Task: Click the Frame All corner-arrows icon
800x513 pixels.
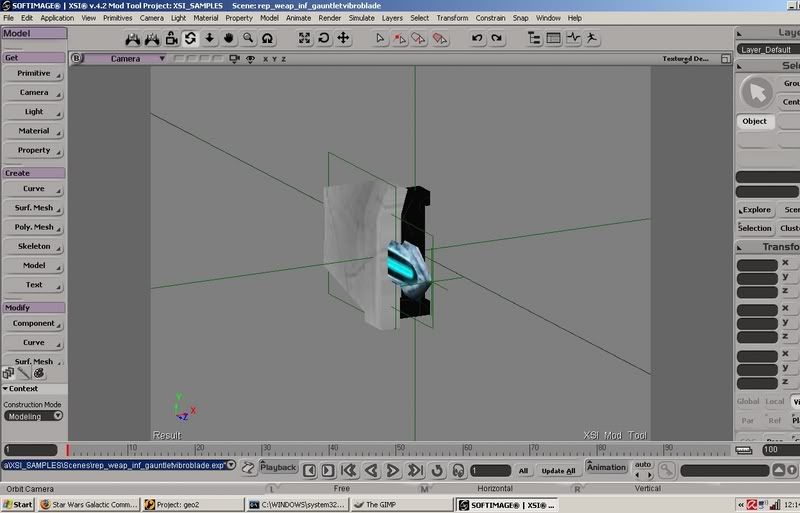Action: tap(305, 38)
